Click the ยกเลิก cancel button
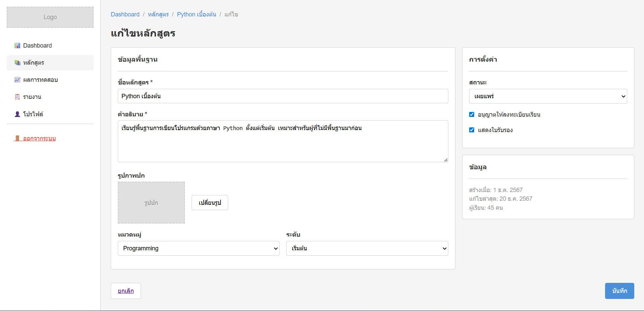Image resolution: width=644 pixels, height=311 pixels. (x=126, y=291)
